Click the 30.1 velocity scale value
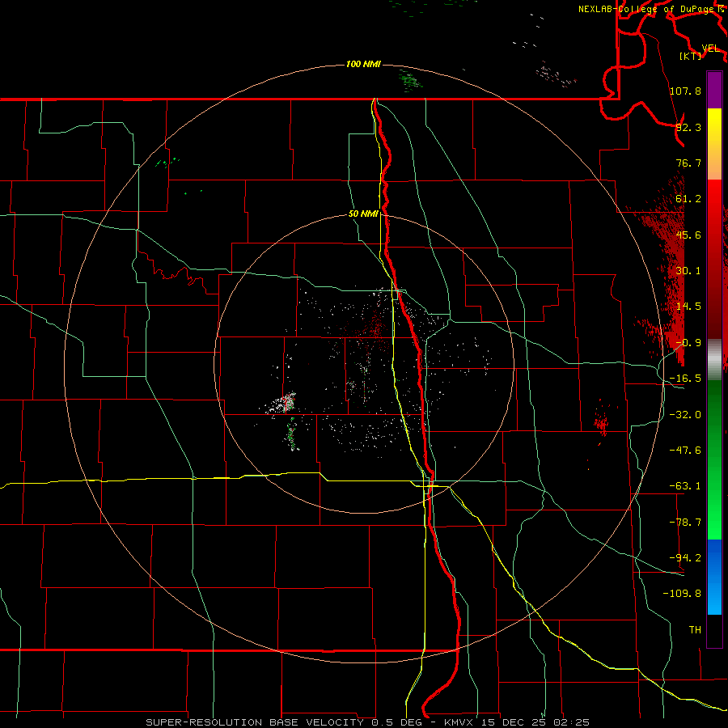728x728 pixels. click(x=688, y=271)
